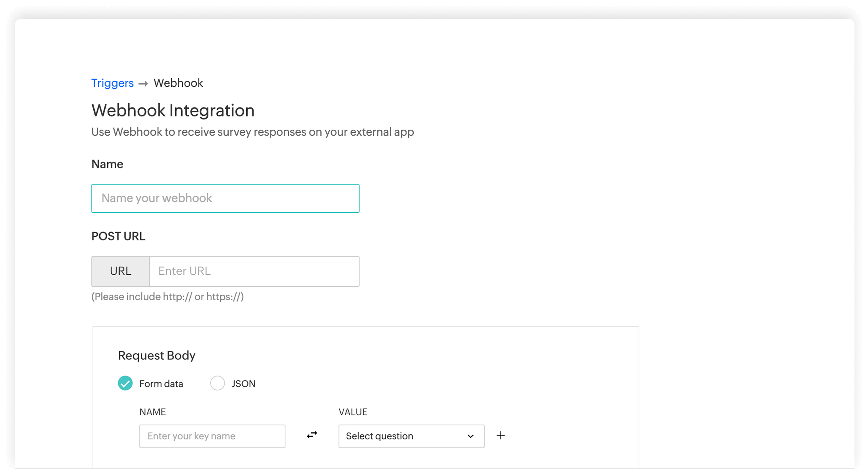
Task: Click the Request Body section title
Action: coord(157,355)
